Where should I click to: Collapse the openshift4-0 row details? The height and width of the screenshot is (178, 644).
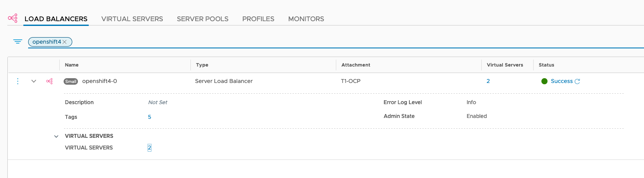pos(34,81)
